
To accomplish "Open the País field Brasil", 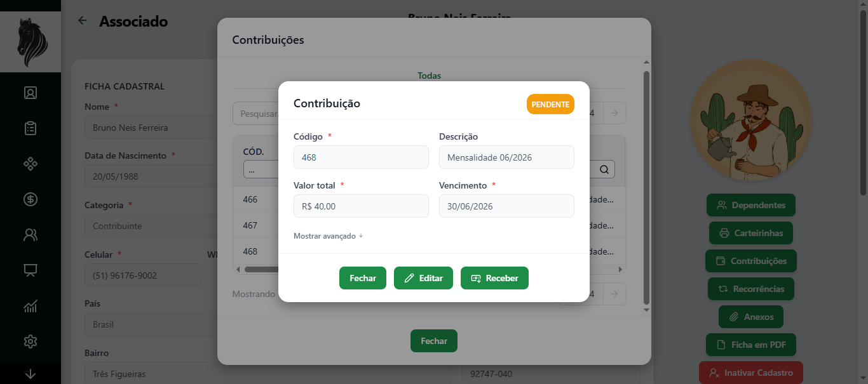I will tap(151, 324).
